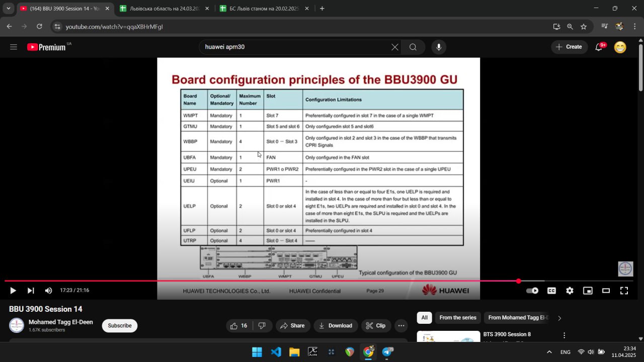Play the paused video
The width and height of the screenshot is (644, 362).
(x=13, y=291)
